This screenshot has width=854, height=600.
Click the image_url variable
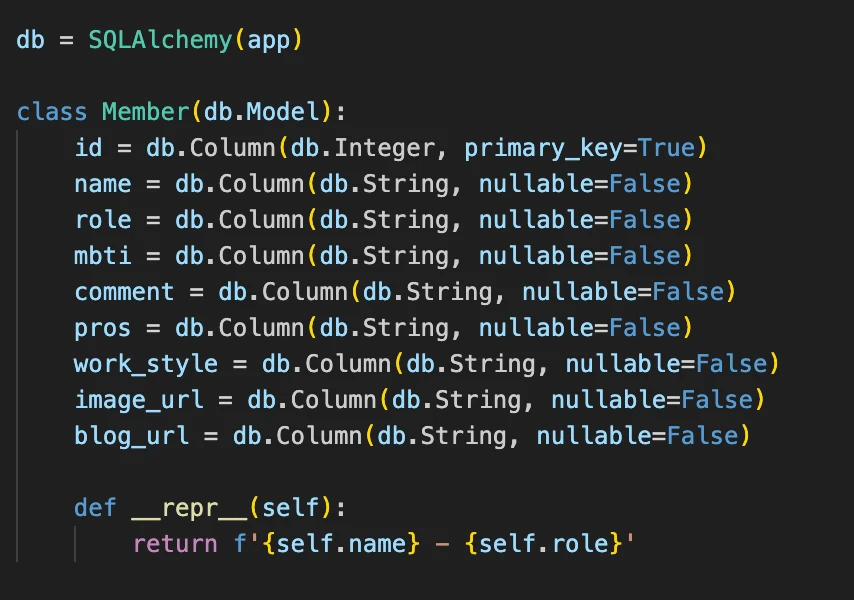(x=139, y=400)
